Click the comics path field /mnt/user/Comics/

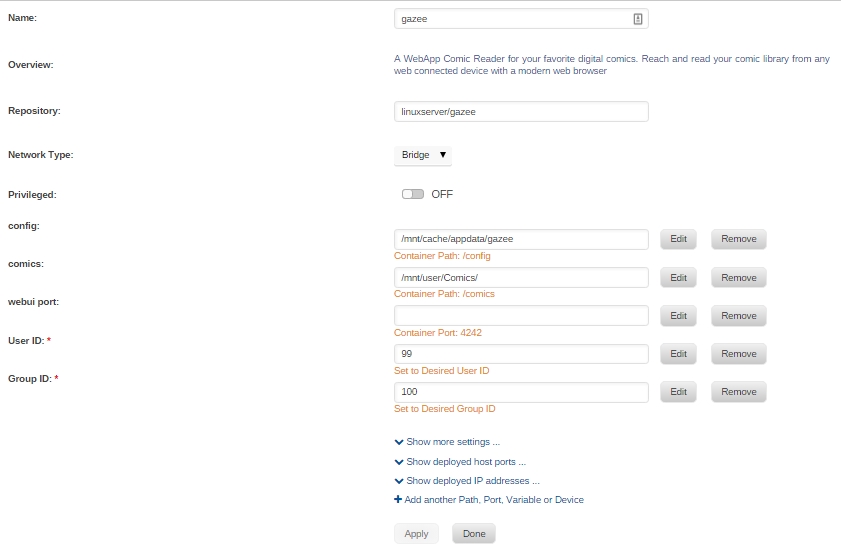click(x=521, y=277)
